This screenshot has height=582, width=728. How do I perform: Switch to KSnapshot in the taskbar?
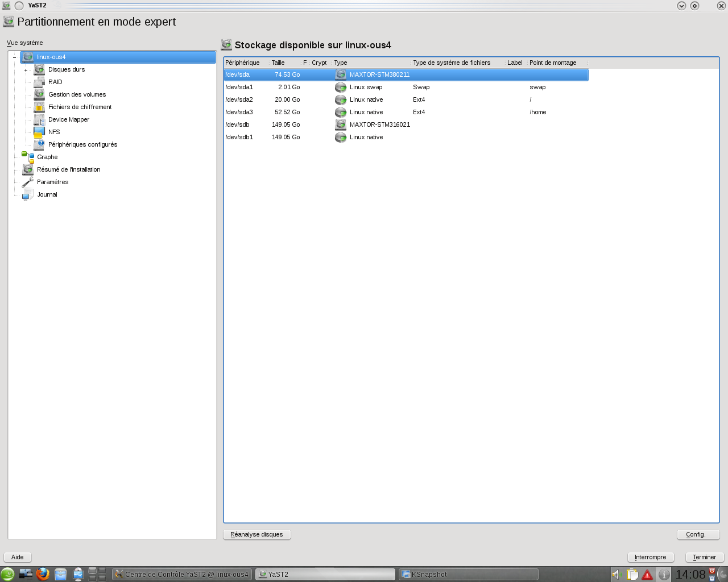click(x=468, y=575)
